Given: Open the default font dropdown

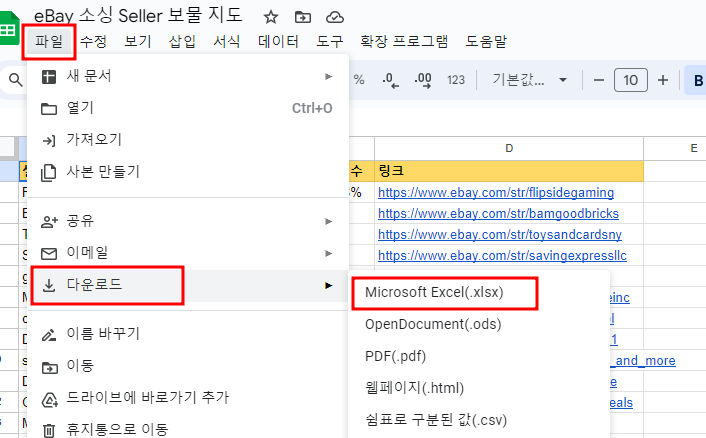Looking at the screenshot, I should [x=530, y=80].
